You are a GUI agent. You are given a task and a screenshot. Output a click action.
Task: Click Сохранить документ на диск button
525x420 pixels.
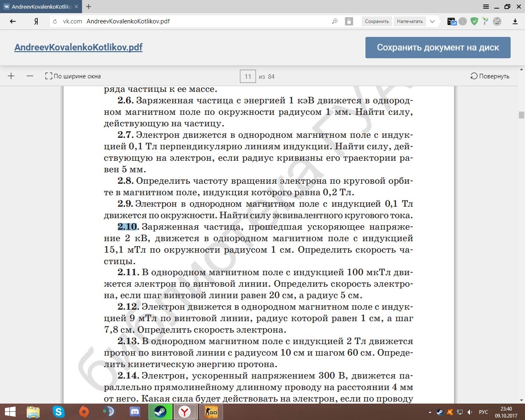tap(438, 48)
